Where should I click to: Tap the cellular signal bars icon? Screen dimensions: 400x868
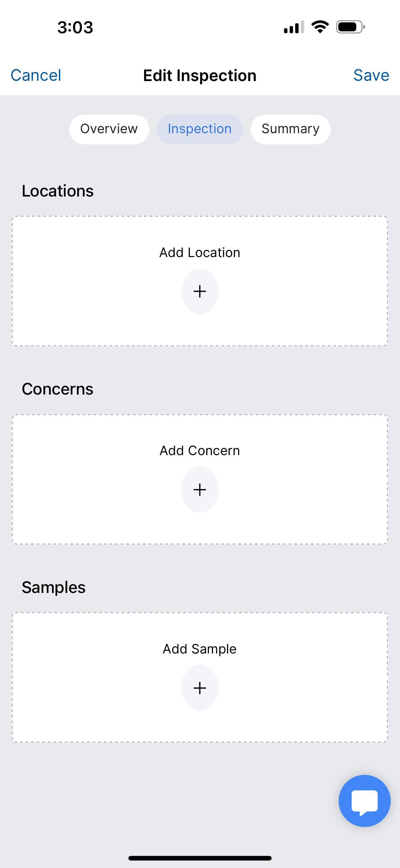[x=294, y=27]
